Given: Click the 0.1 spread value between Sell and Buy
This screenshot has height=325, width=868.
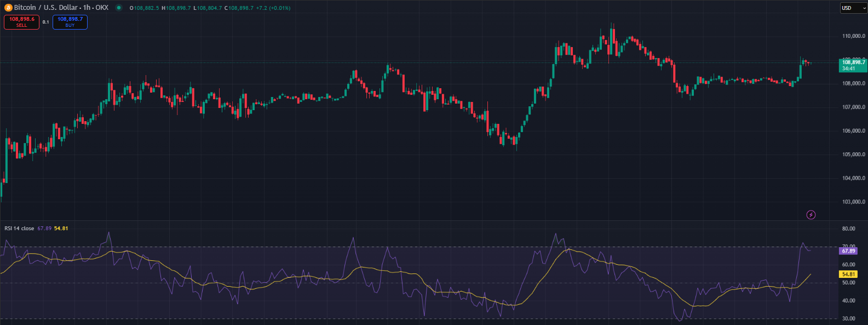Looking at the screenshot, I should pos(46,22).
